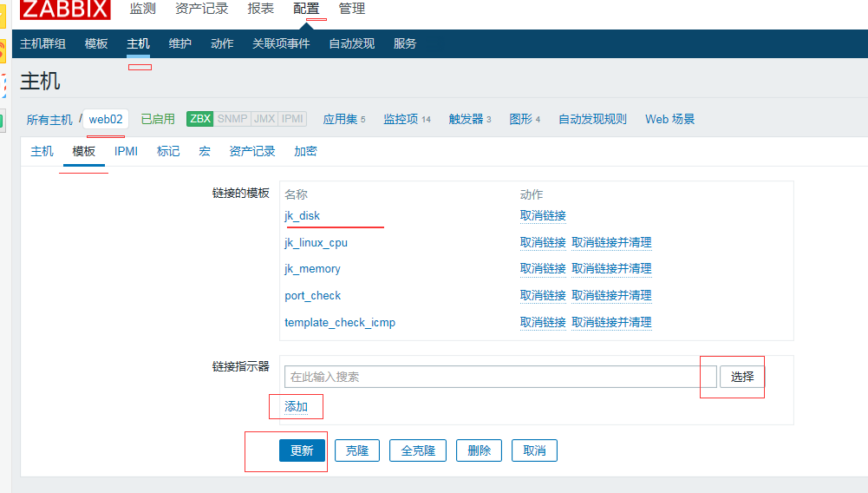Viewport: 868px width, 493px height.
Task: Open the 配置 top menu
Action: (306, 9)
